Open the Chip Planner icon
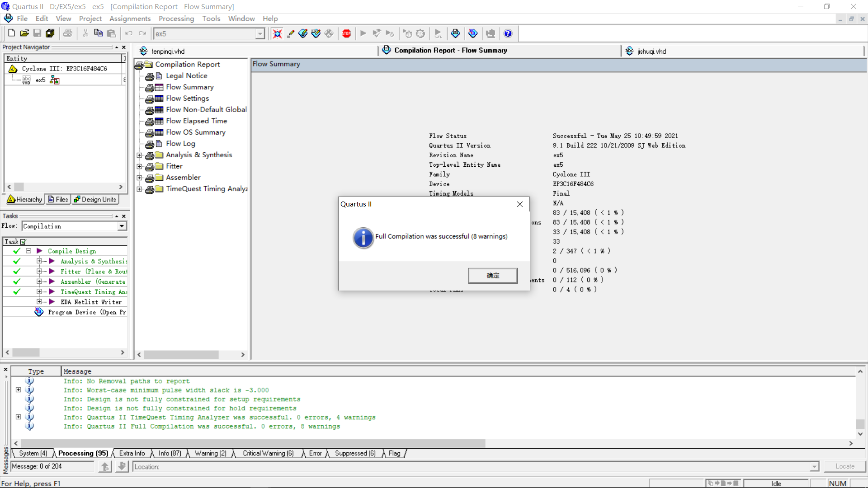The width and height of the screenshot is (868, 488). click(329, 33)
